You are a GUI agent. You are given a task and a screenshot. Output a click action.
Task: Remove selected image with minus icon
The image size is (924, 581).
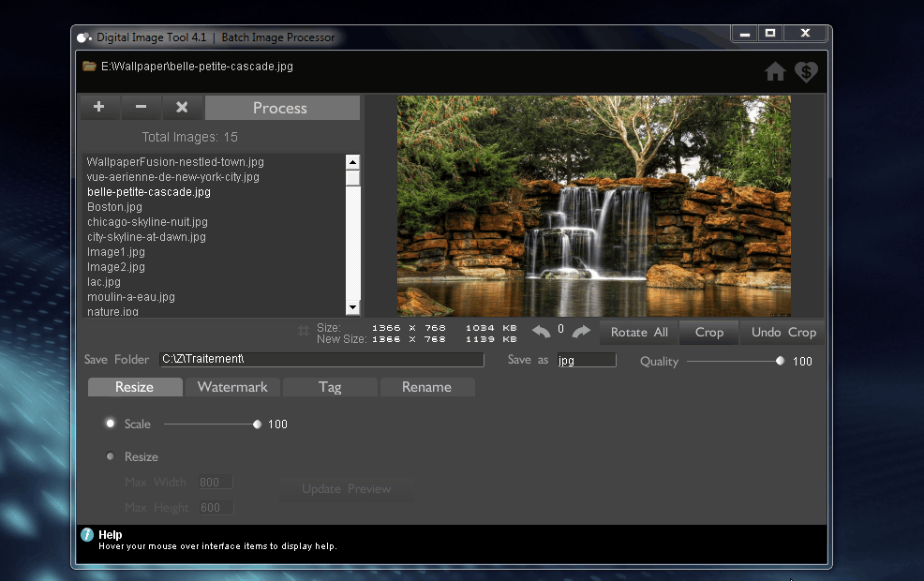(141, 107)
